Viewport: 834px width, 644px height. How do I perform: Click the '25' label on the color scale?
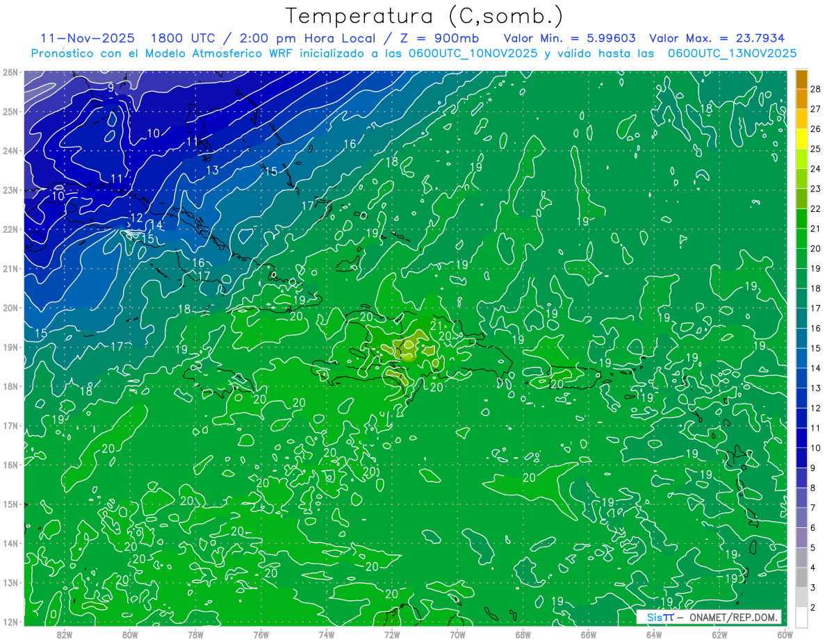click(x=815, y=149)
